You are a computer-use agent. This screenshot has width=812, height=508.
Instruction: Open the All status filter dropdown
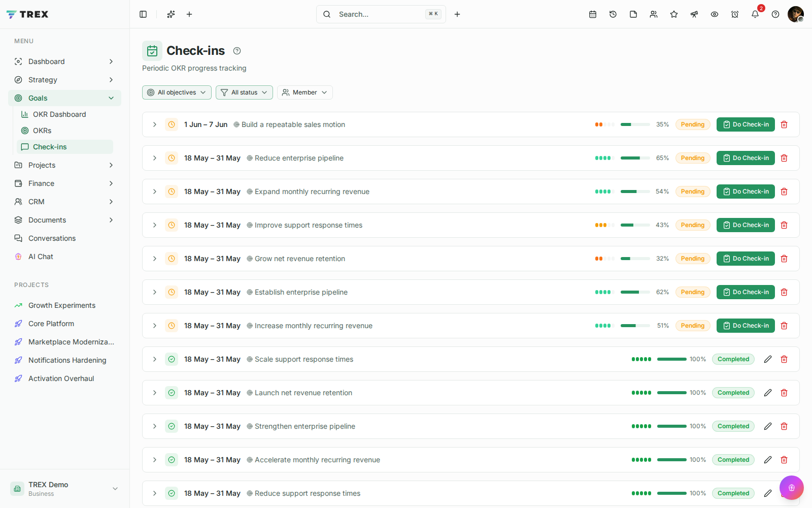tap(244, 92)
